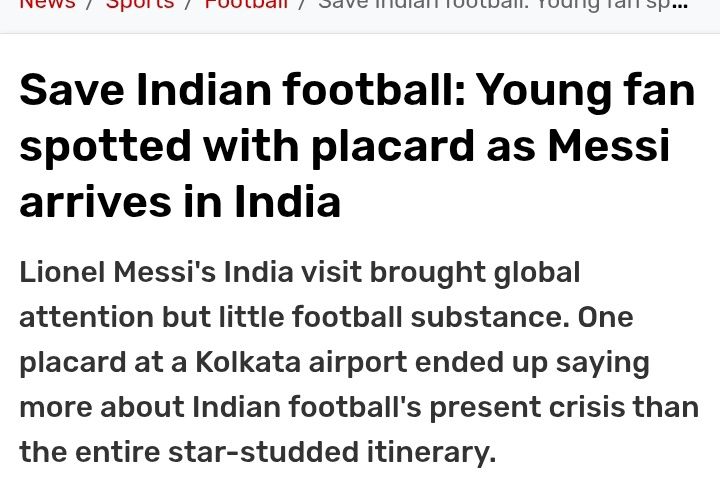The image size is (720, 498).
Task: Click 'Young fan' in the headline
Action: tap(585, 91)
